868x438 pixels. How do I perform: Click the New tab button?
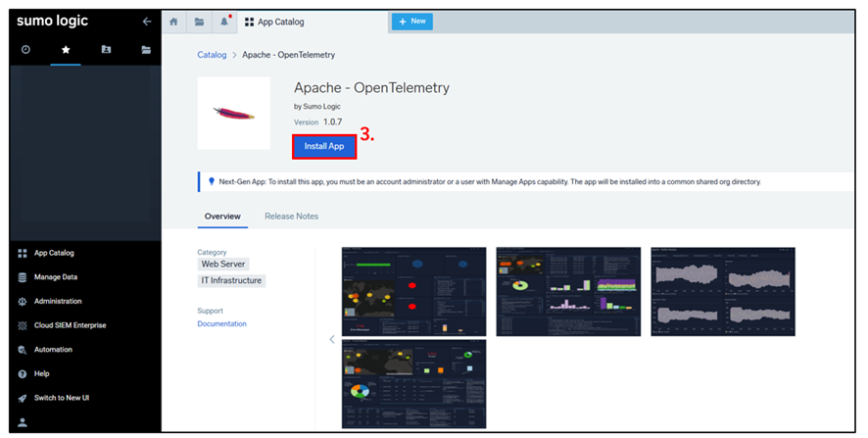click(412, 22)
